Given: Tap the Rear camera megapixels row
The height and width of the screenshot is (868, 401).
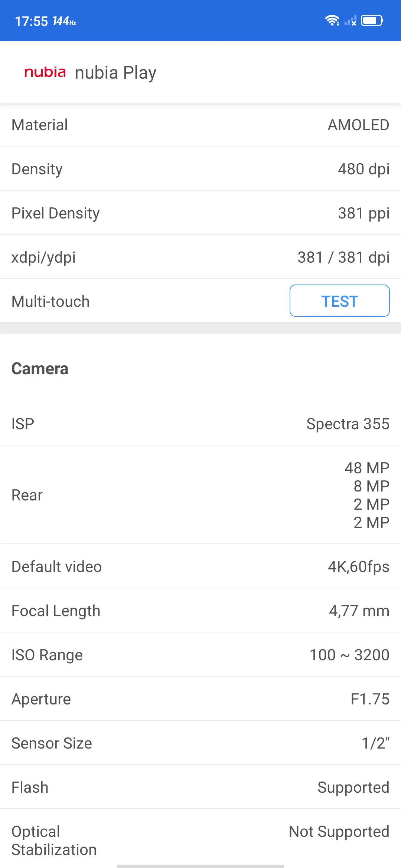Looking at the screenshot, I should [200, 495].
